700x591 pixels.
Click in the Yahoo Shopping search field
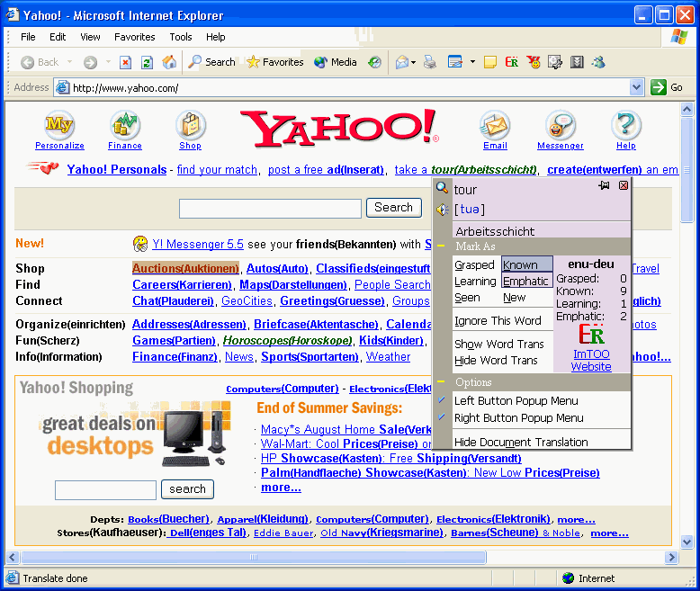tap(105, 489)
